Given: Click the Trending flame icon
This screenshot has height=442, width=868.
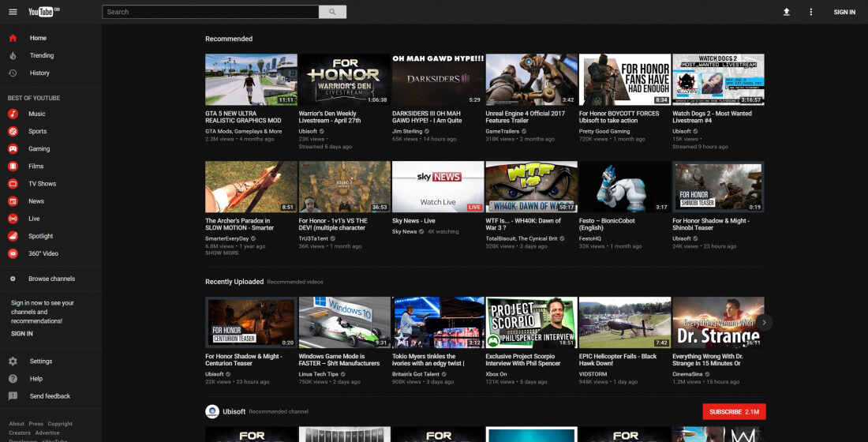Looking at the screenshot, I should pos(13,55).
